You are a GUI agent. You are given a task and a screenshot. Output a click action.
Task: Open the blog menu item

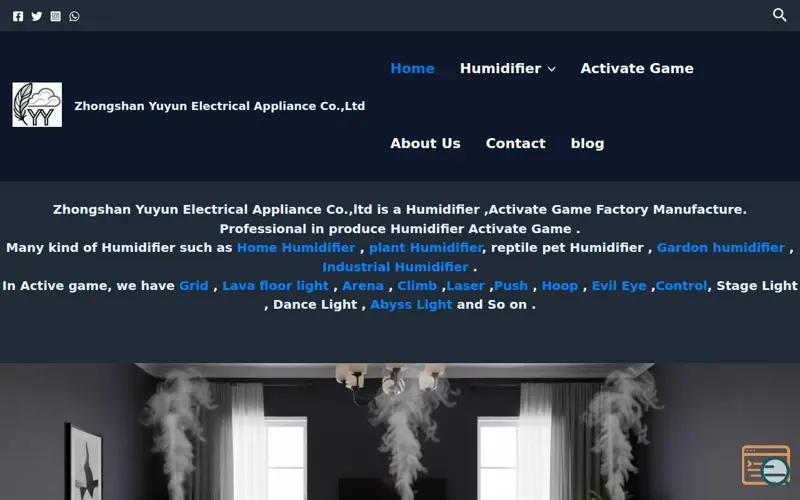point(587,143)
